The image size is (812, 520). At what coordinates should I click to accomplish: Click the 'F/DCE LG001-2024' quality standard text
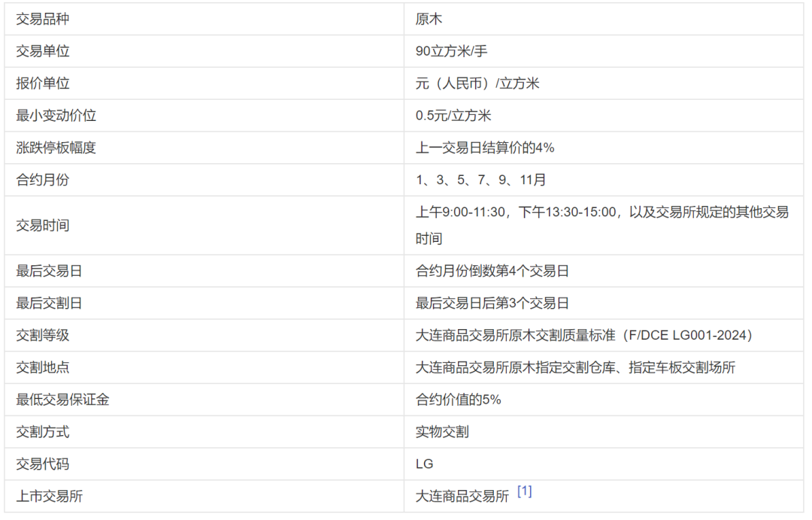tap(686, 335)
